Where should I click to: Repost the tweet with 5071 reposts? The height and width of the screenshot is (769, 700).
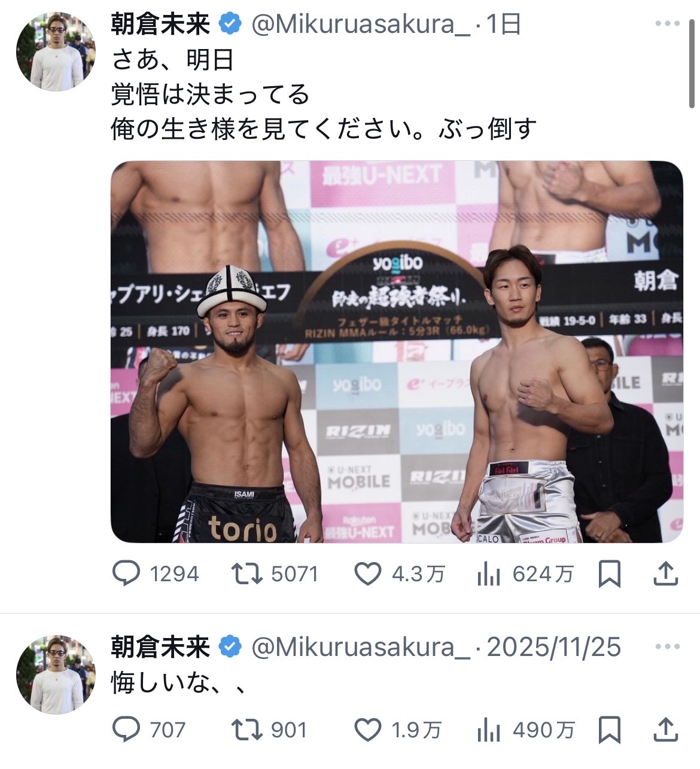(x=247, y=574)
